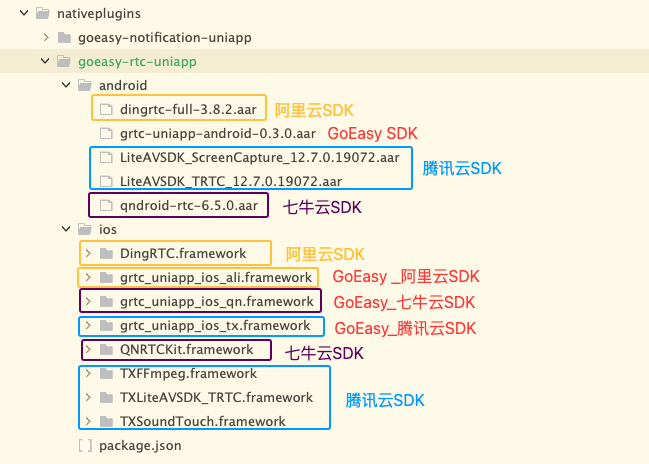
Task: Click TXSoundTouch.framework folder icon
Action: 106,421
